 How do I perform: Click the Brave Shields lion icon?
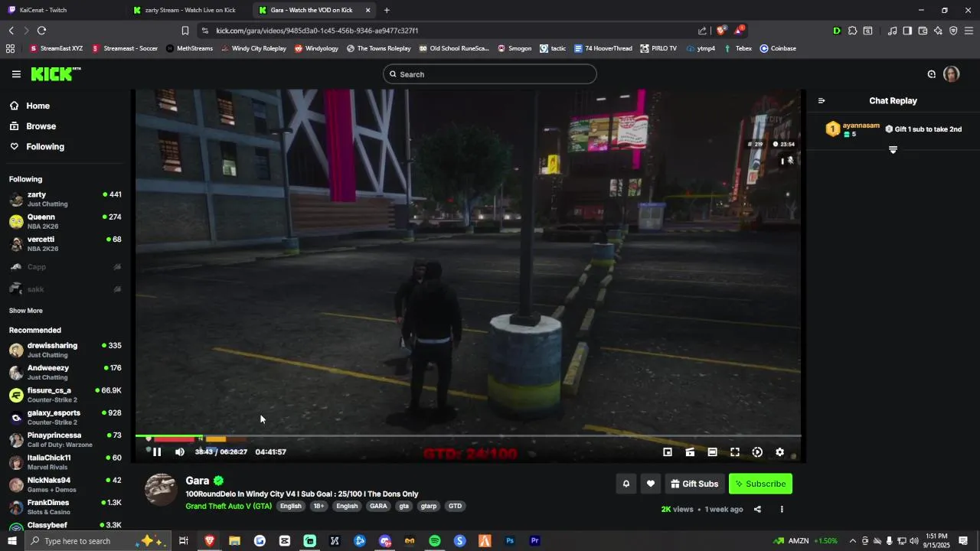click(721, 31)
